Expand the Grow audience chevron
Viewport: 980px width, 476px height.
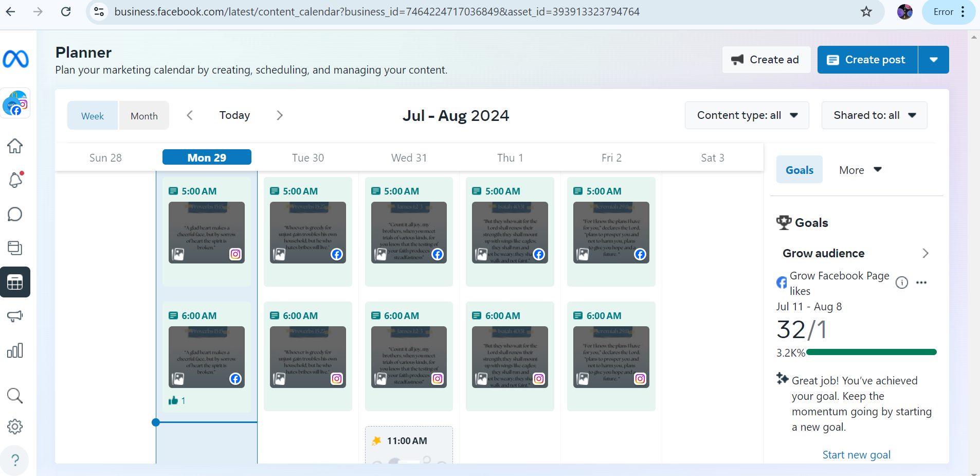925,253
